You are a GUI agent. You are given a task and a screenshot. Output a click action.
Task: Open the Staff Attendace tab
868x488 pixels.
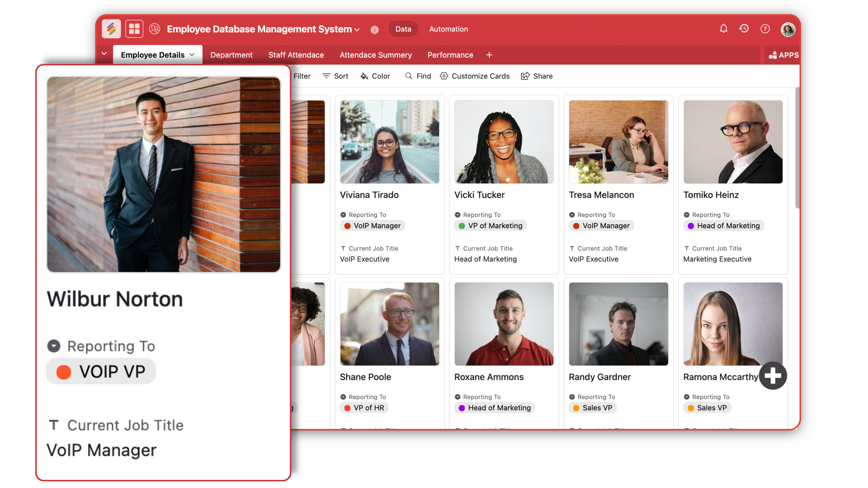[296, 55]
